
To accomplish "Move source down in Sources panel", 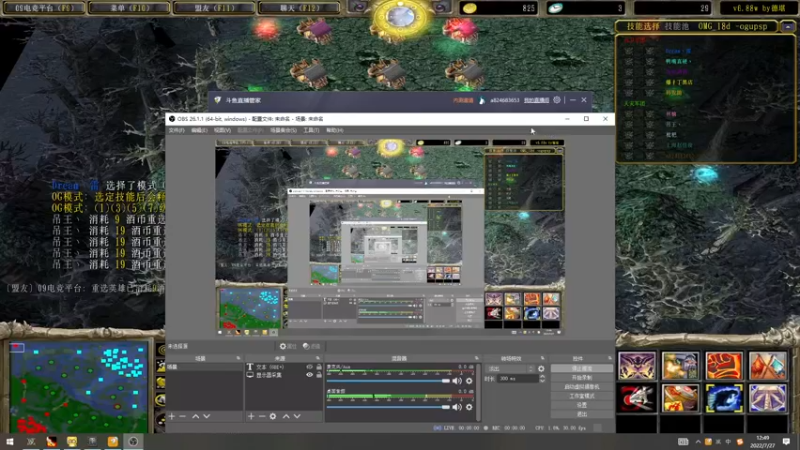I will coord(297,416).
